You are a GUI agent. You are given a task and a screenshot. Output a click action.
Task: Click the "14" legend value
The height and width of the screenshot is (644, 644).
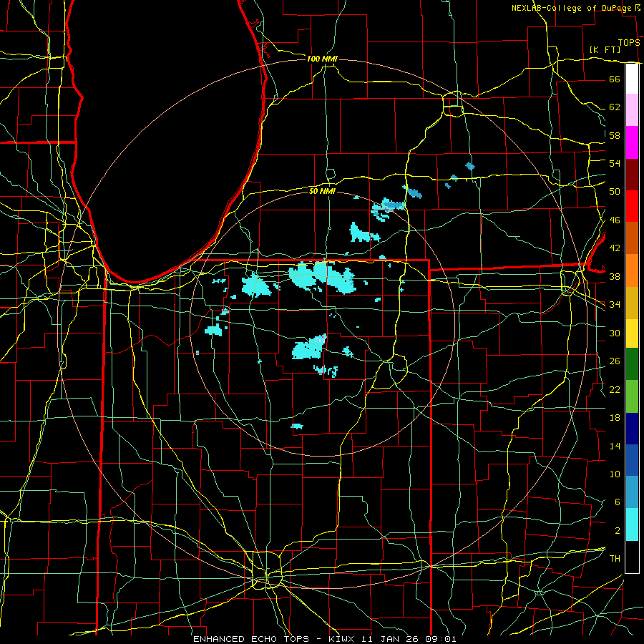615,446
